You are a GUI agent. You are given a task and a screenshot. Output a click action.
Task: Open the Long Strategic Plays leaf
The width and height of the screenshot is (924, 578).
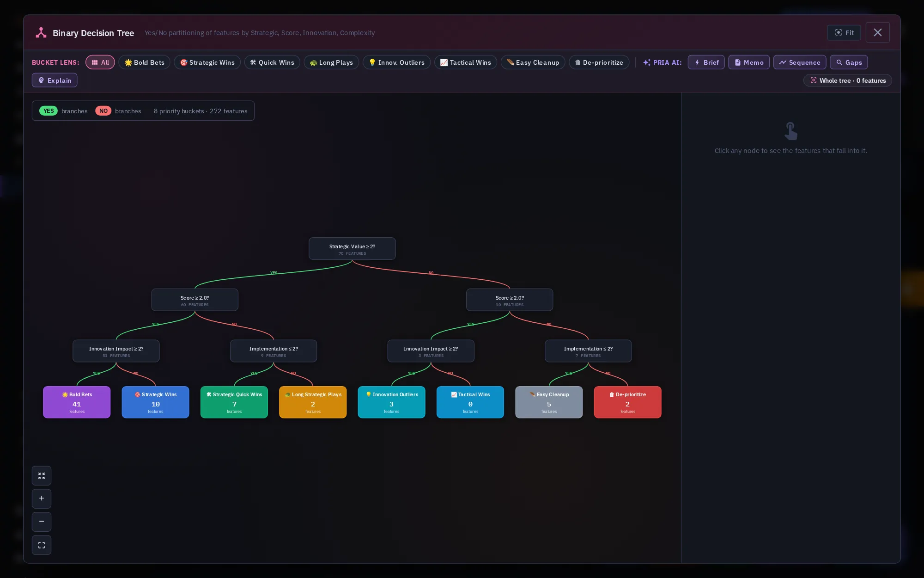(x=313, y=402)
